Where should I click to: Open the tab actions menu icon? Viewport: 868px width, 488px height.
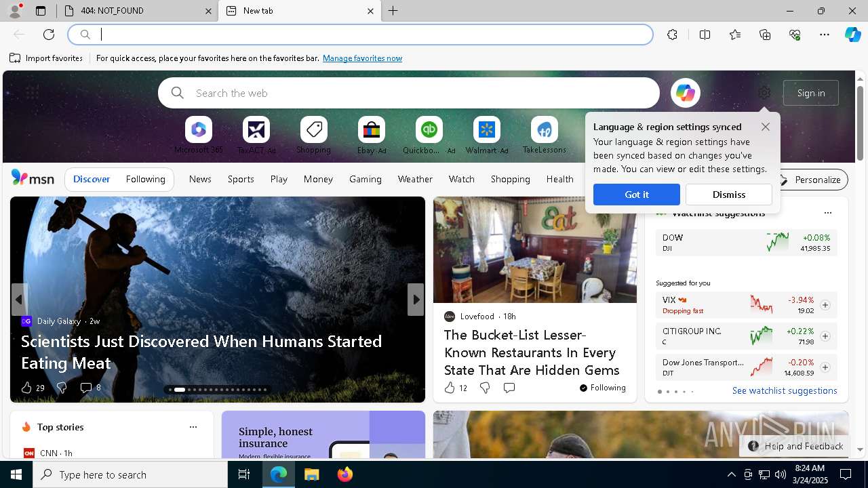(x=41, y=11)
